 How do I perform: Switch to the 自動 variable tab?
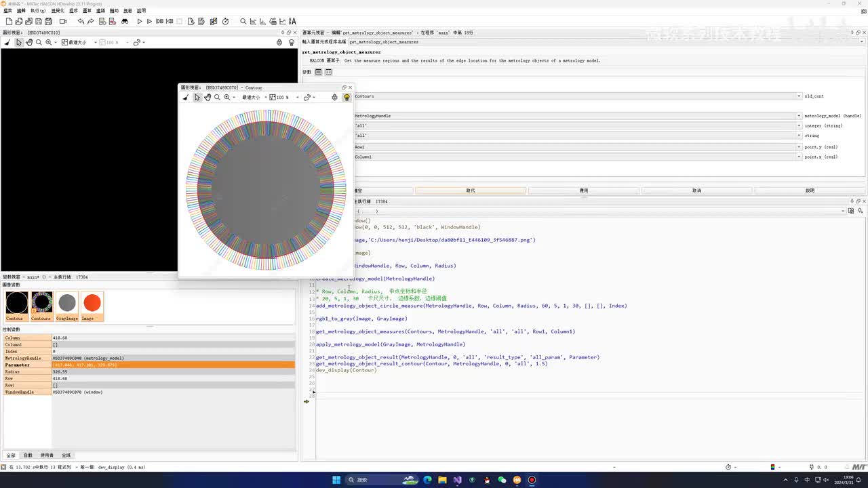tap(28, 455)
